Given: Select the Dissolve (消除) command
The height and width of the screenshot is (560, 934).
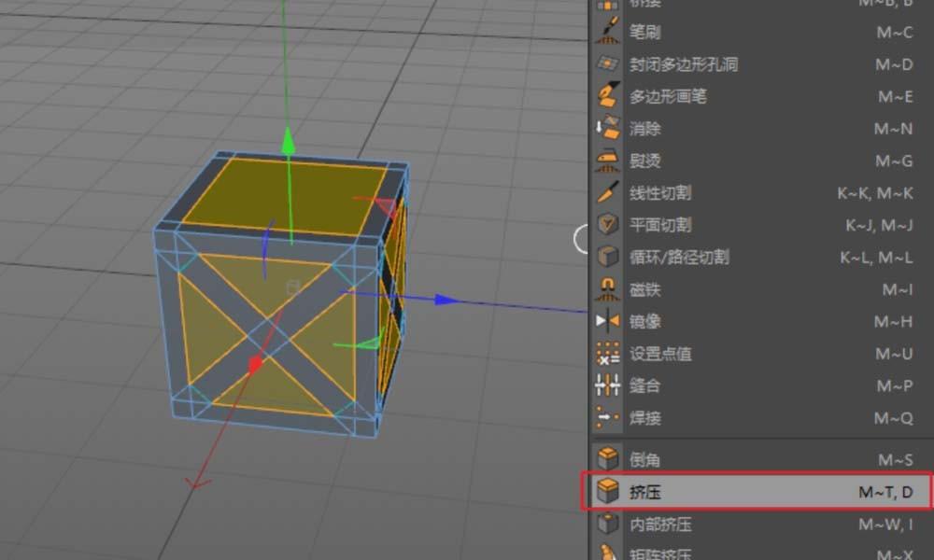Looking at the screenshot, I should pyautogui.click(x=609, y=129).
